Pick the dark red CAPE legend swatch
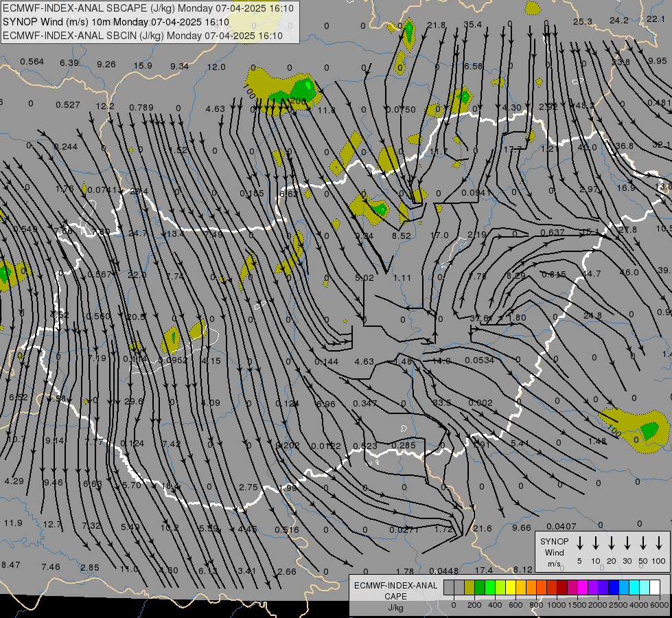This screenshot has height=618, width=672. (x=562, y=588)
